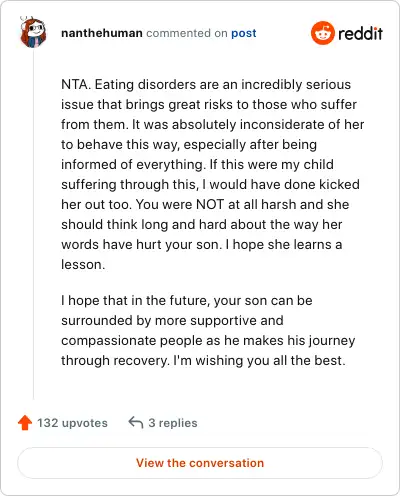The height and width of the screenshot is (496, 400).
Task: Click the 'commented on' header text
Action: (187, 33)
